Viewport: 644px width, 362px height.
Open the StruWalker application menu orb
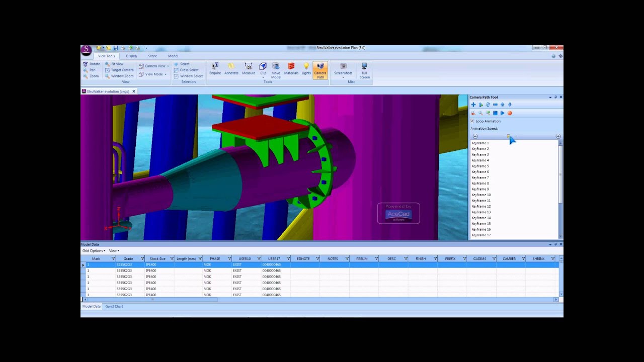click(x=86, y=49)
